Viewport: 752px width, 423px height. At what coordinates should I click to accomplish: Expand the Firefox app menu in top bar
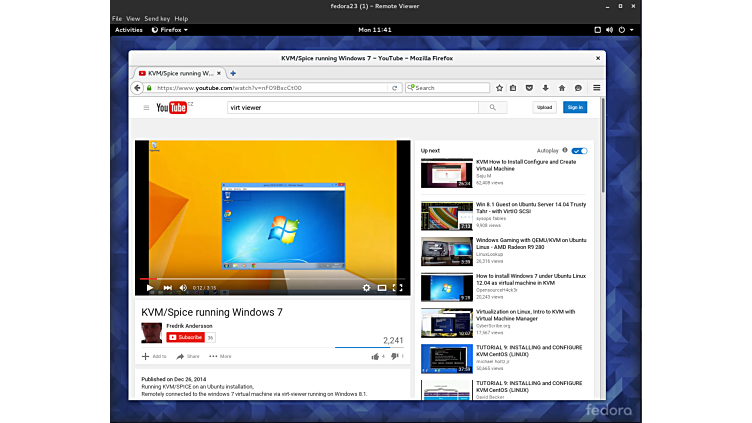[x=169, y=30]
